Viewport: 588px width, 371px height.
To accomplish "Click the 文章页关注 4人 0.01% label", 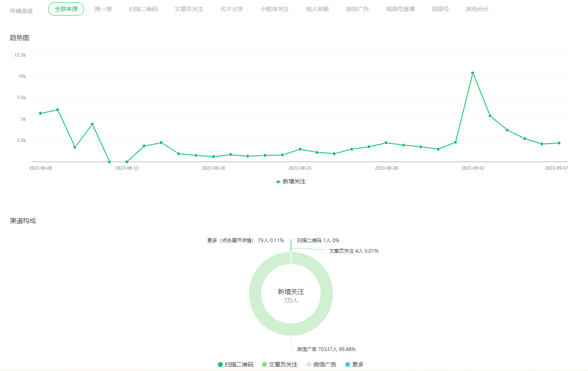I will click(354, 251).
